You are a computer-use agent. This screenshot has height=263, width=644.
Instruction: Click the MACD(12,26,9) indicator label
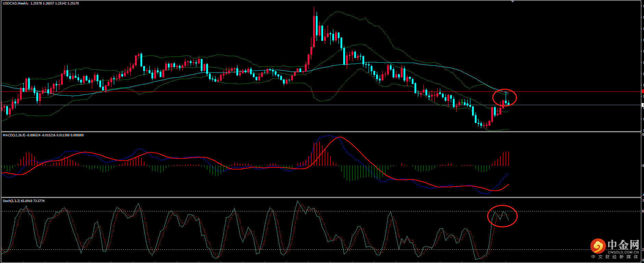point(14,135)
